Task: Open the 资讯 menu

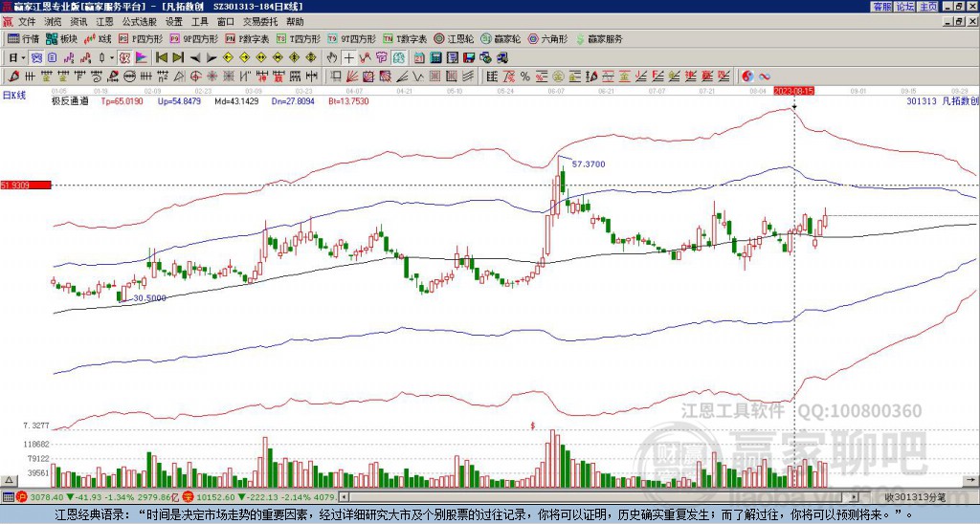Action: 78,22
